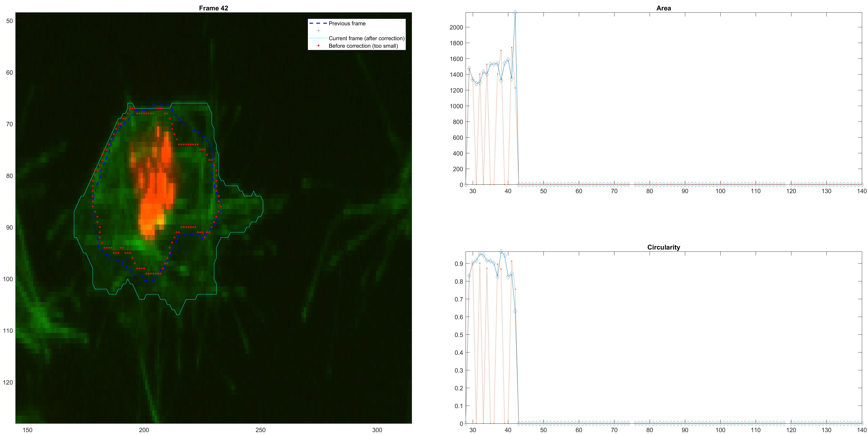868x435 pixels.
Task: Select "Previous frame" legend label
Action: (347, 23)
